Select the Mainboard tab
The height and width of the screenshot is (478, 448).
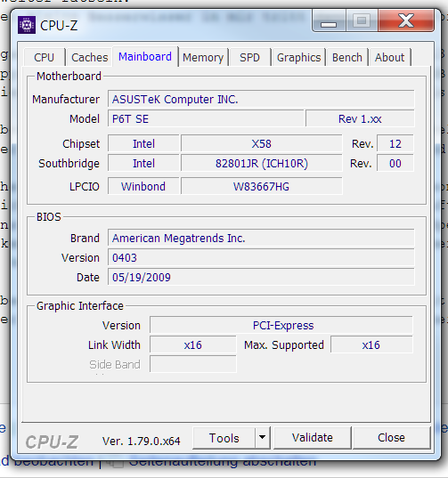pyautogui.click(x=145, y=57)
